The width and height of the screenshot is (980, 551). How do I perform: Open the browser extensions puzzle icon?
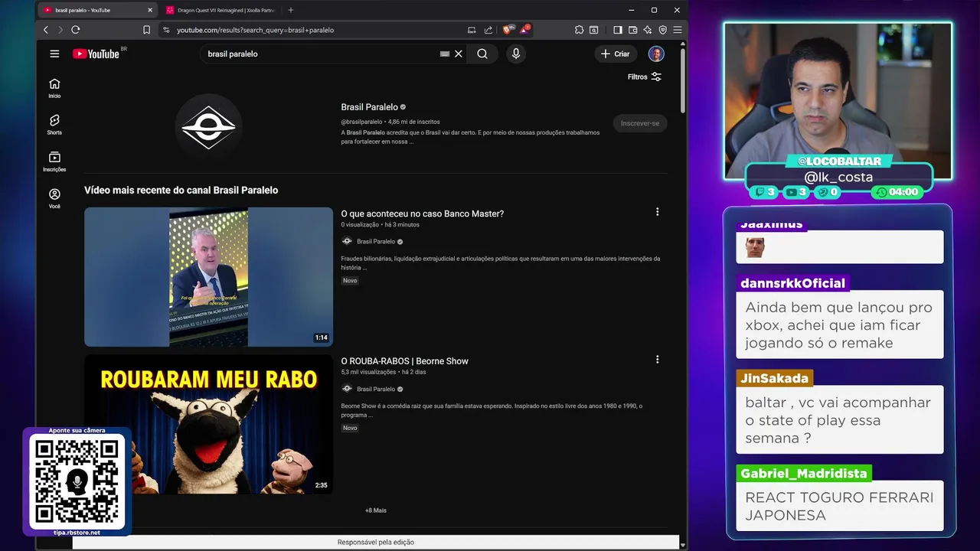pos(579,30)
